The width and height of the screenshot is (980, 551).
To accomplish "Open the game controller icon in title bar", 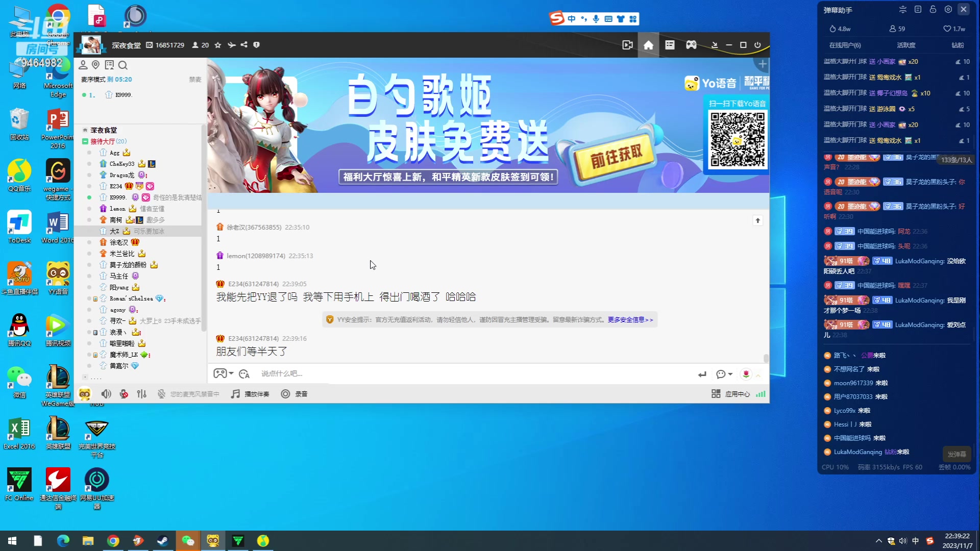I will click(x=691, y=45).
